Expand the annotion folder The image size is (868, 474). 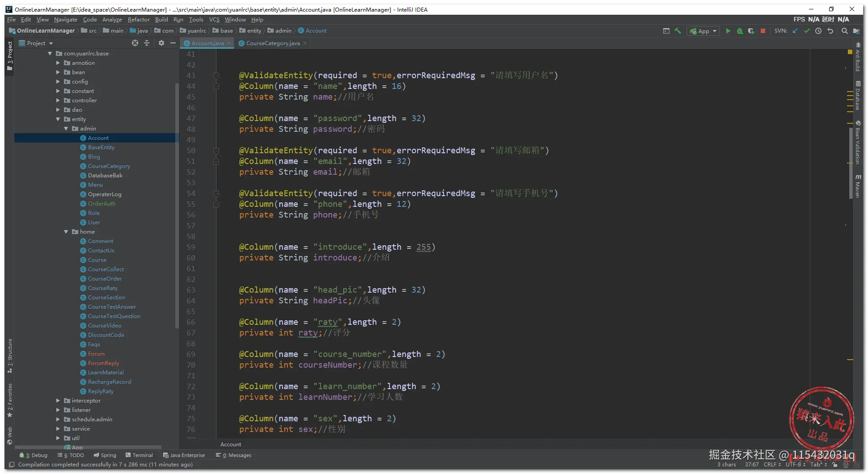coord(58,63)
